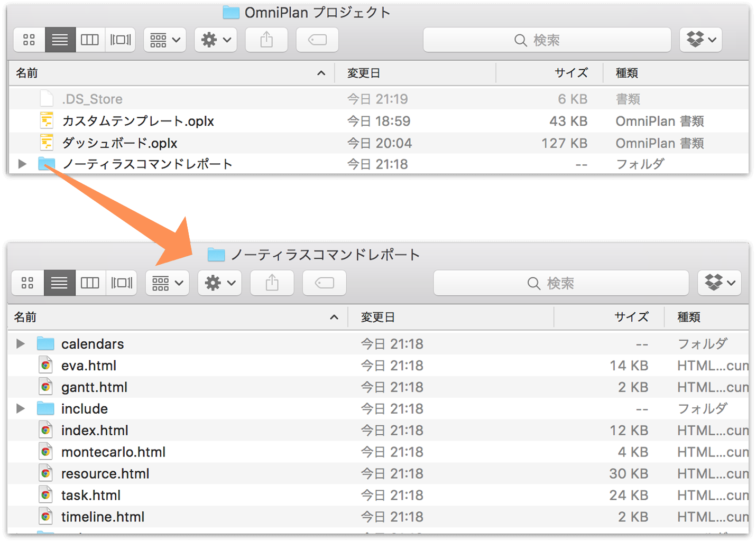Click the task.html file name
This screenshot has width=756, height=542.
[x=91, y=496]
